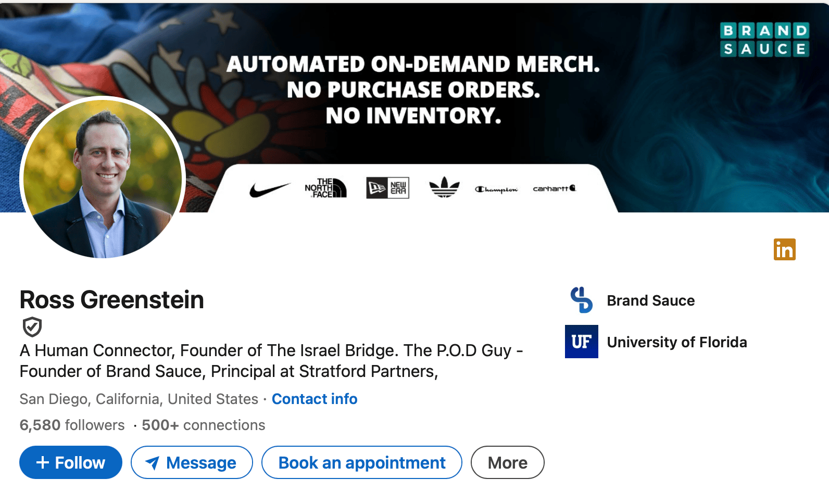The width and height of the screenshot is (829, 504).
Task: Click the Carhartt logo in banner
Action: (554, 188)
